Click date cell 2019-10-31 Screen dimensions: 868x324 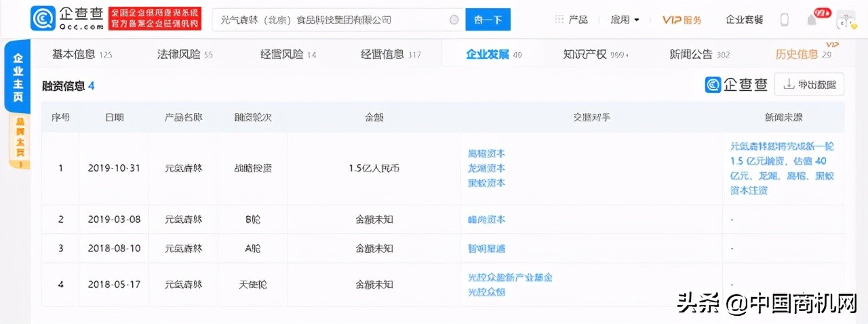click(114, 168)
